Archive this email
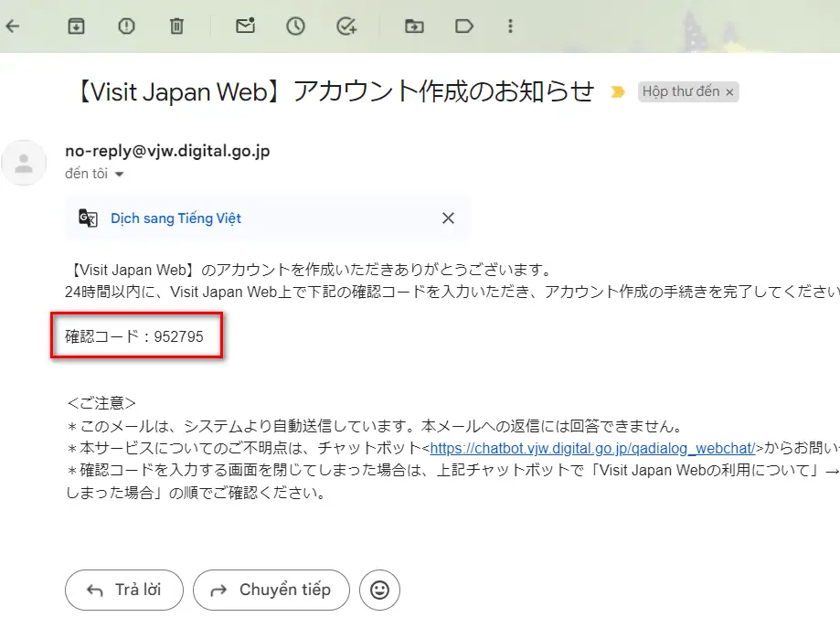 (76, 27)
